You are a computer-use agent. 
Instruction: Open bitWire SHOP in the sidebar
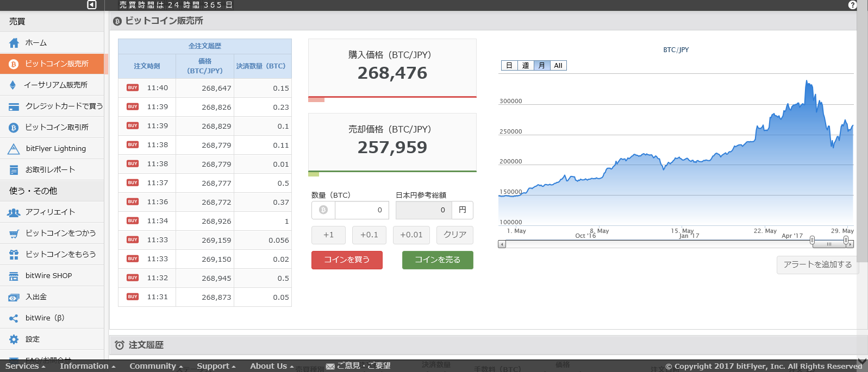click(48, 275)
